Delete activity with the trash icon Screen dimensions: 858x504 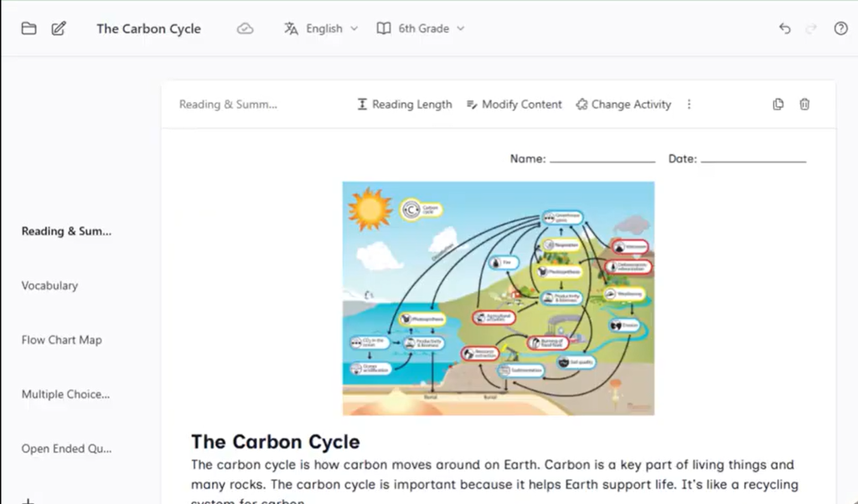[x=804, y=104]
